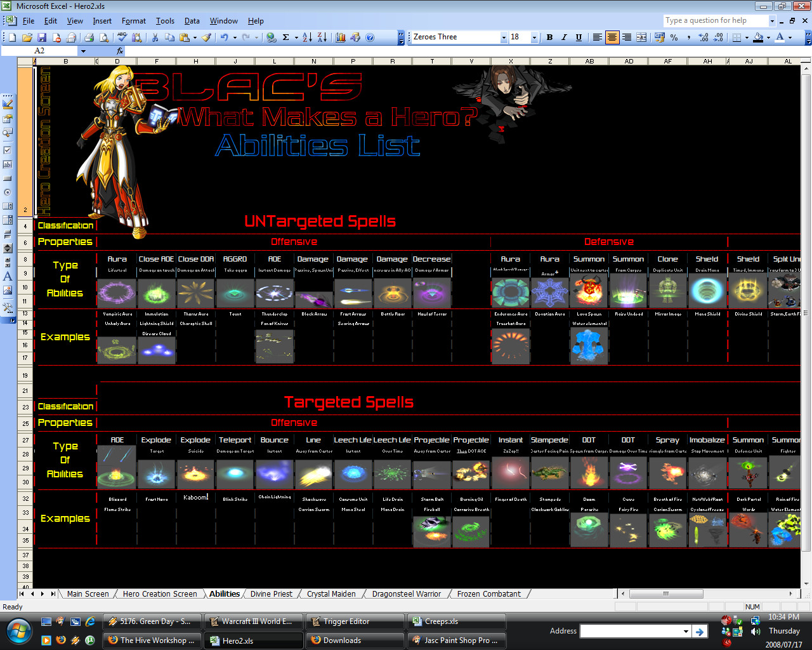This screenshot has width=812, height=650.
Task: Open the File menu
Action: pyautogui.click(x=29, y=21)
